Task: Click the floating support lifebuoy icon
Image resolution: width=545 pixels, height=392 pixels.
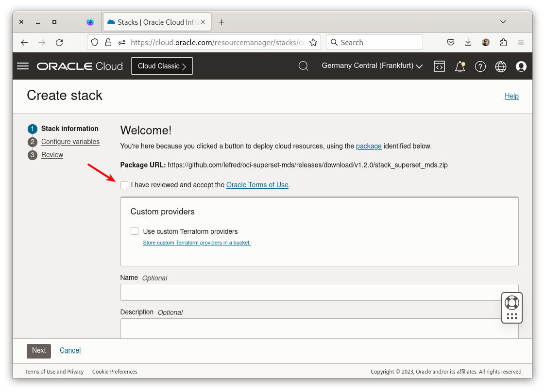Action: [x=512, y=303]
